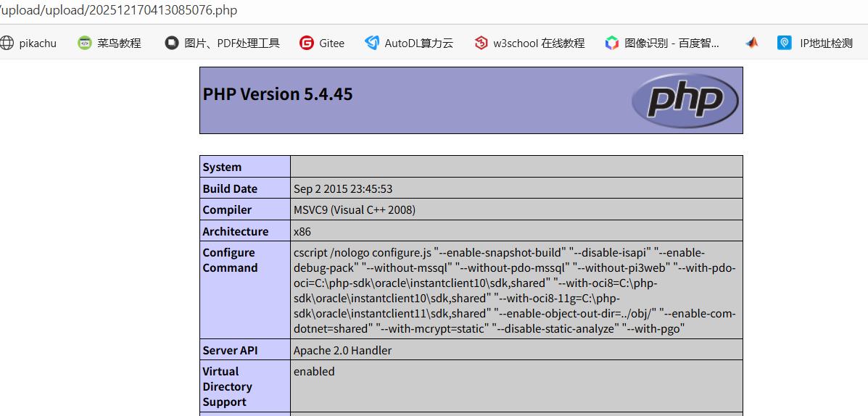Click the System row label
The width and height of the screenshot is (868, 416).
[222, 167]
